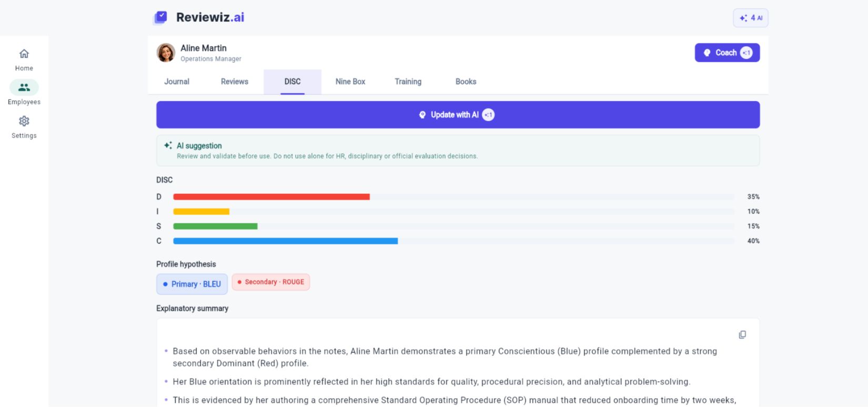Click the red D progress bar
The height and width of the screenshot is (407, 868).
[271, 197]
